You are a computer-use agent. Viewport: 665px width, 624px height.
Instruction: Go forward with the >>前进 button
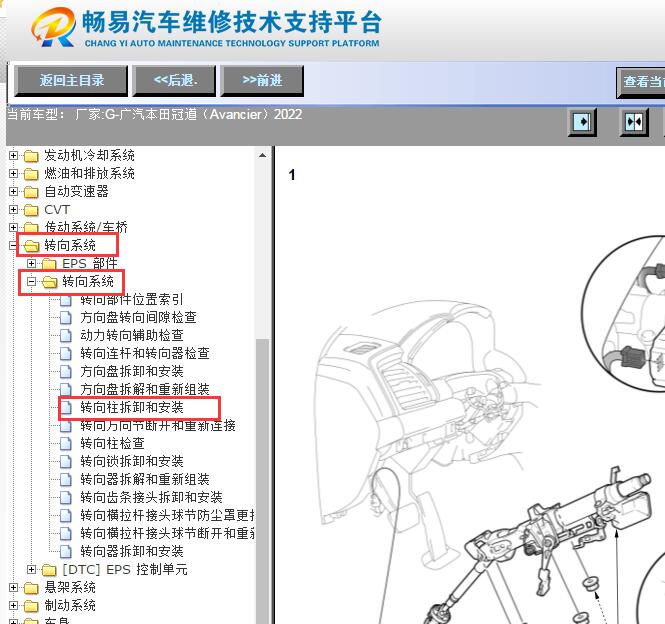(x=262, y=81)
